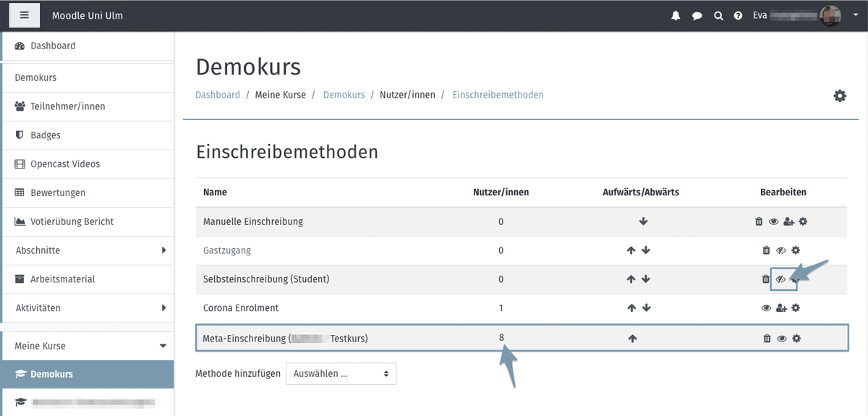Image resolution: width=868 pixels, height=416 pixels.
Task: Enrol users in Corona Enrolment
Action: pyautogui.click(x=781, y=308)
